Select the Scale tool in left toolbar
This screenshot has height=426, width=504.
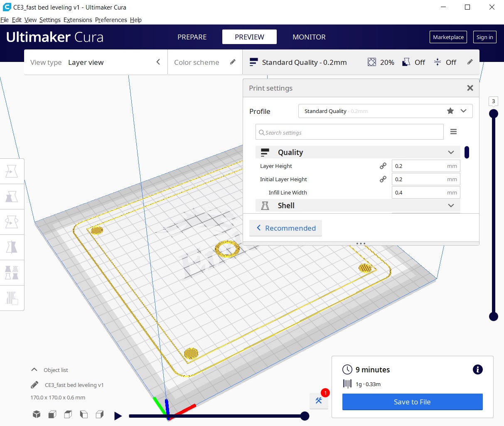click(12, 196)
